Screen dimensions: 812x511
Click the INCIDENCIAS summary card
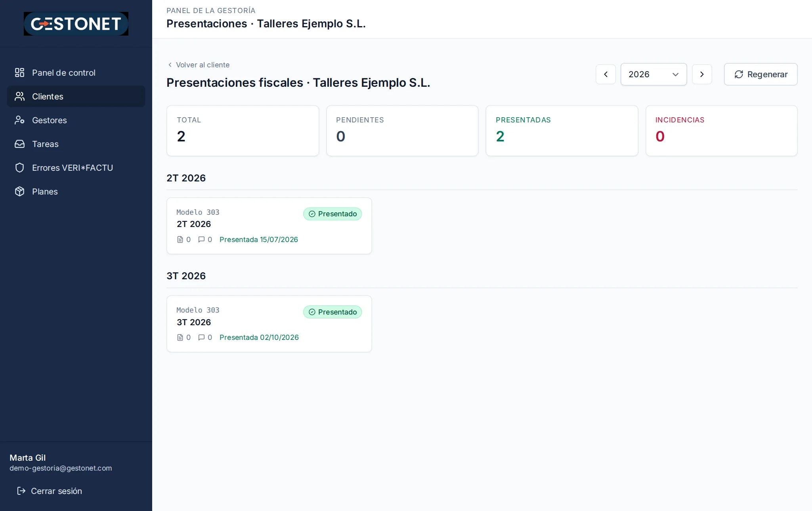721,131
